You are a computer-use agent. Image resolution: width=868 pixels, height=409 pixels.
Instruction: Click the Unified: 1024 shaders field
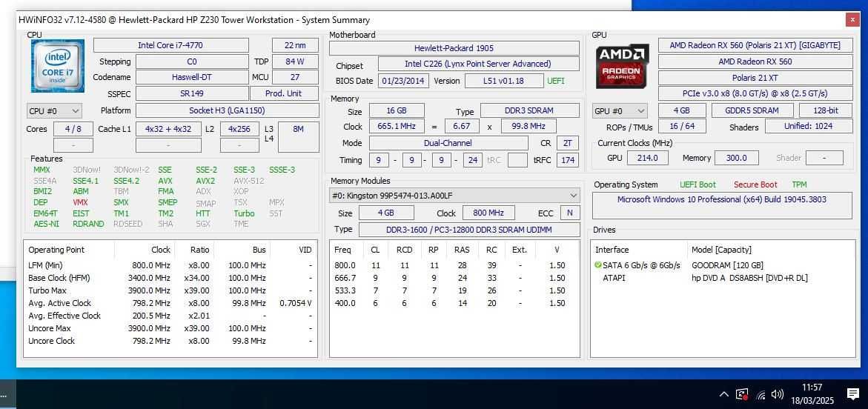pos(809,126)
